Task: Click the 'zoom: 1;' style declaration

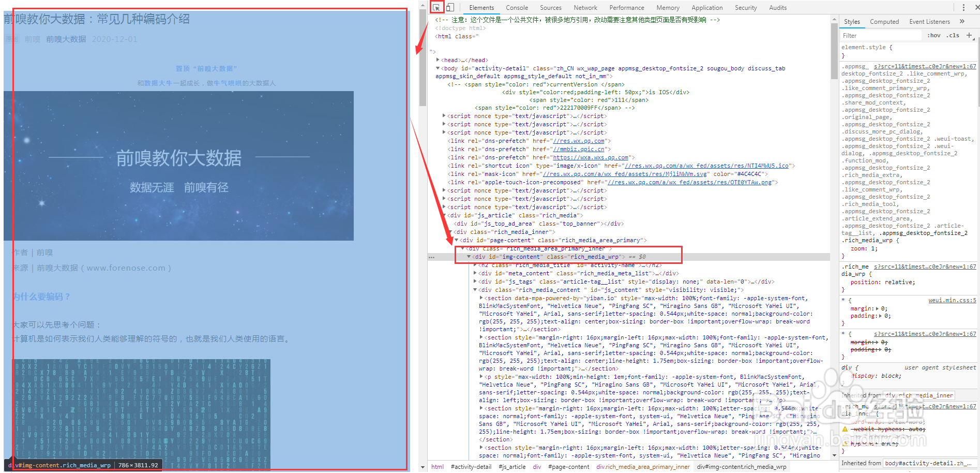Action: (x=864, y=248)
